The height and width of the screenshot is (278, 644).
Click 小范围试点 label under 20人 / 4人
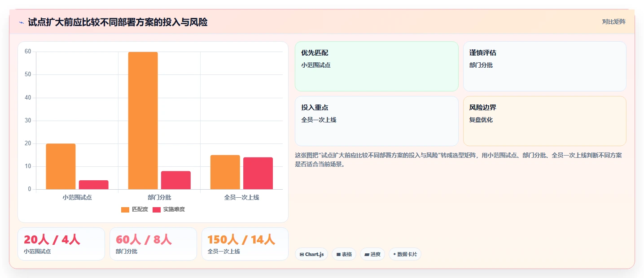click(x=37, y=251)
